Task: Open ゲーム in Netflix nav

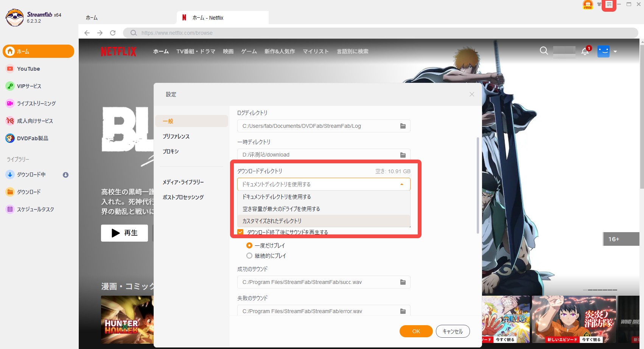Action: pos(249,51)
